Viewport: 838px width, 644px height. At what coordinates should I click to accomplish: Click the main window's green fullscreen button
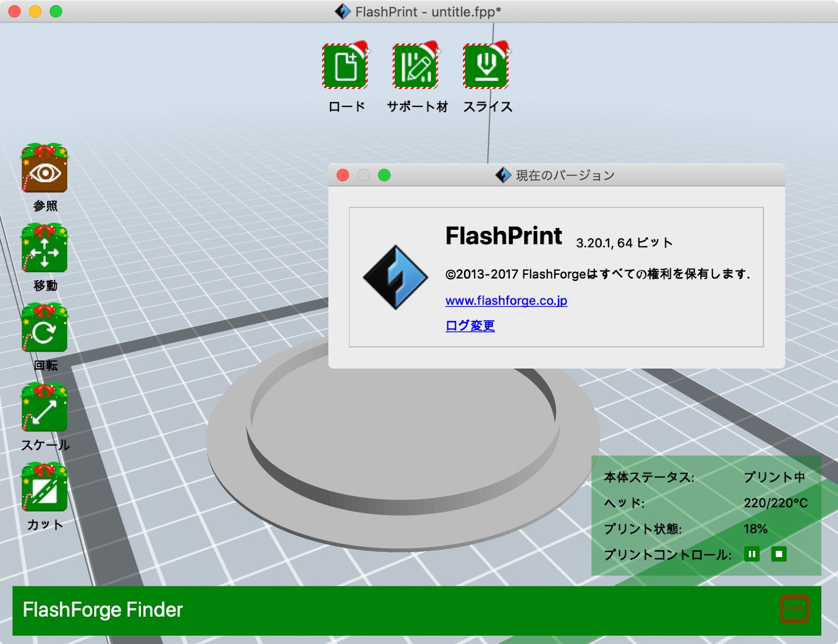click(x=56, y=11)
